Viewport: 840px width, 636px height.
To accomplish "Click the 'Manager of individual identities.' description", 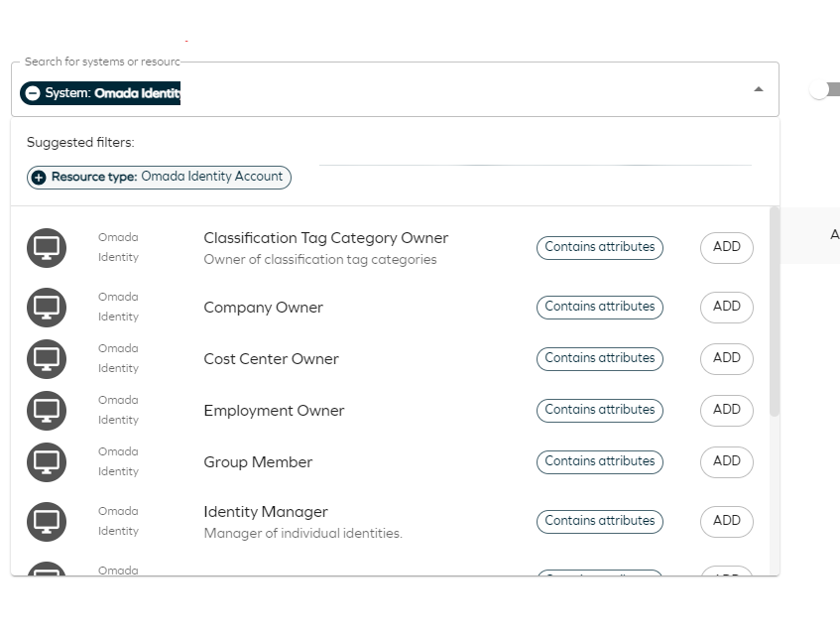I will 302,534.
